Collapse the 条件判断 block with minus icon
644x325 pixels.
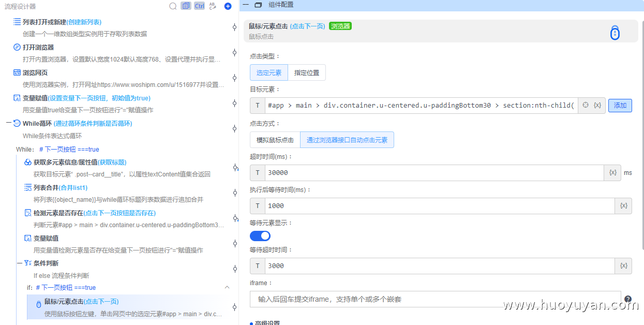(x=19, y=263)
